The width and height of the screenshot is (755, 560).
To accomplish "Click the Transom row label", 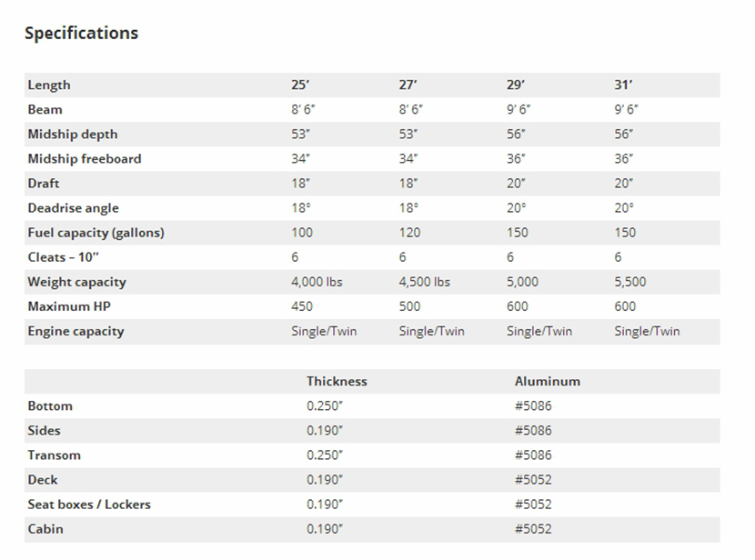I will 54,455.
